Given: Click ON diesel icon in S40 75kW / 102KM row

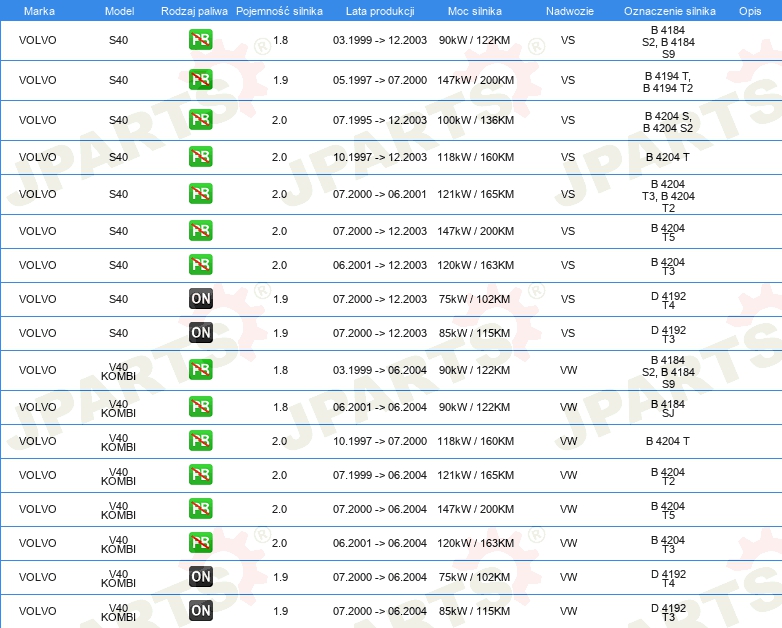Looking at the screenshot, I should (x=200, y=298).
